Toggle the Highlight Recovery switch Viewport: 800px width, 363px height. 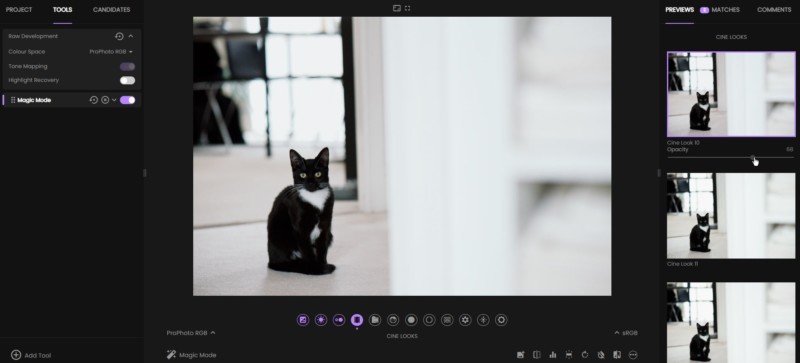(128, 80)
